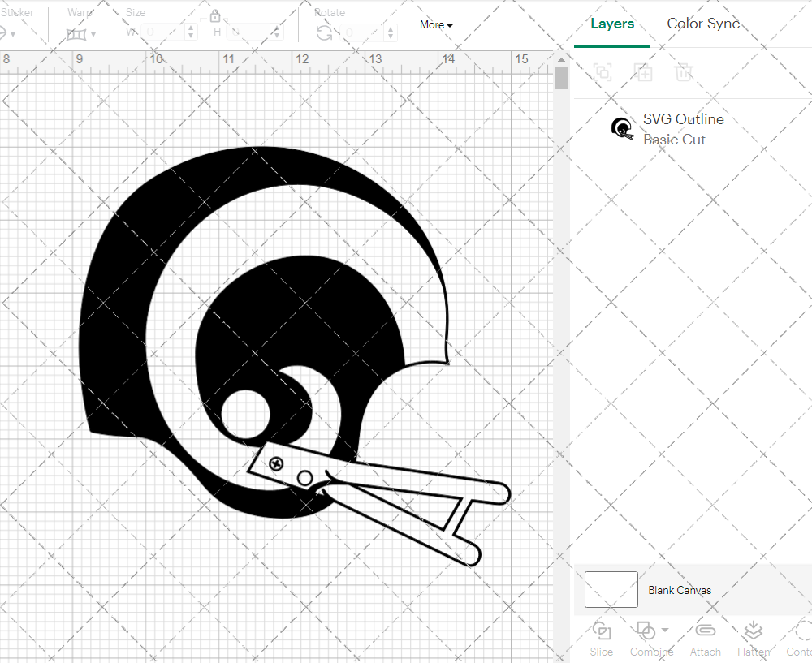This screenshot has width=812, height=663.
Task: Switch to the Color Sync tab
Action: tap(703, 24)
